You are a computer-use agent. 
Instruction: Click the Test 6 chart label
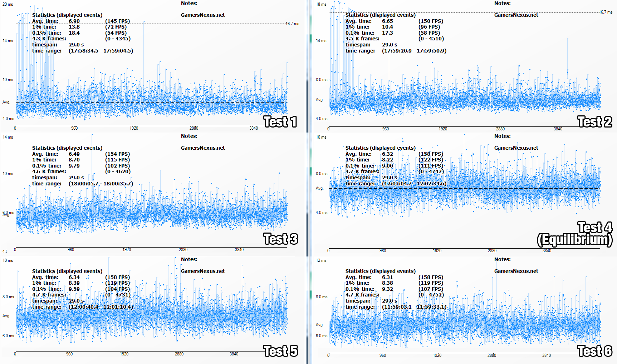click(x=594, y=351)
